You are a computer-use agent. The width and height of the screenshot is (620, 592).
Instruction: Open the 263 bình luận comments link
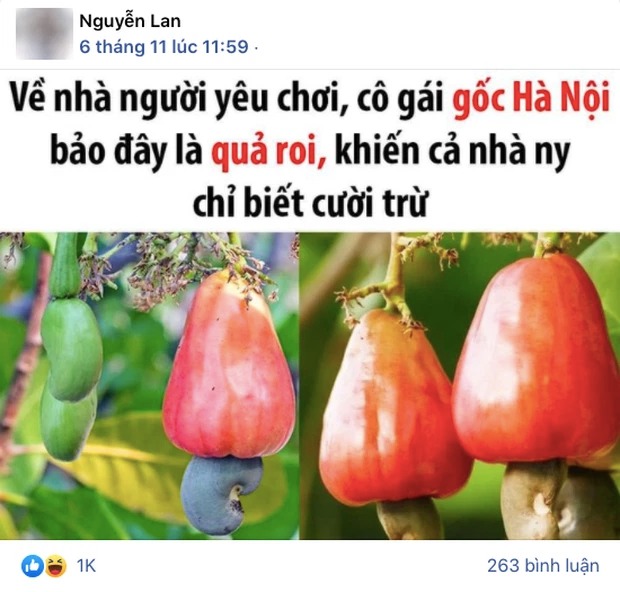[x=543, y=566]
